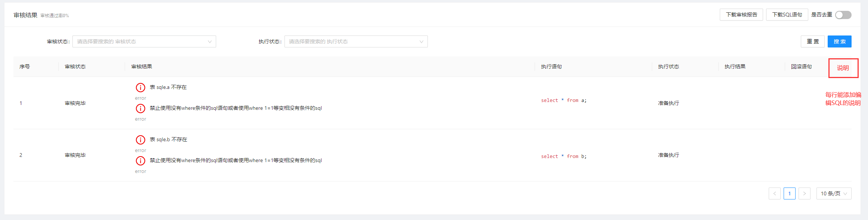Open the 执行状态 filter dropdown
868x220 pixels.
(356, 41)
